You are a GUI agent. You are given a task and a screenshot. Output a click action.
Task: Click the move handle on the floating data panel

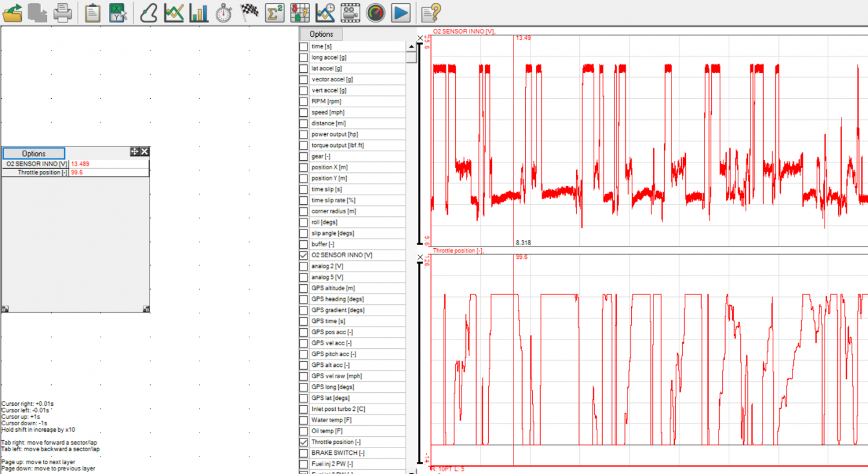click(x=134, y=152)
